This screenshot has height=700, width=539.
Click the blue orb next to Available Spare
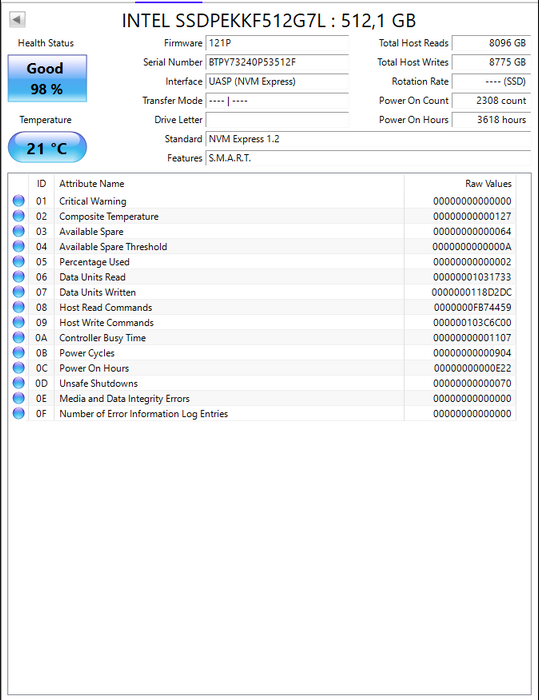point(19,231)
